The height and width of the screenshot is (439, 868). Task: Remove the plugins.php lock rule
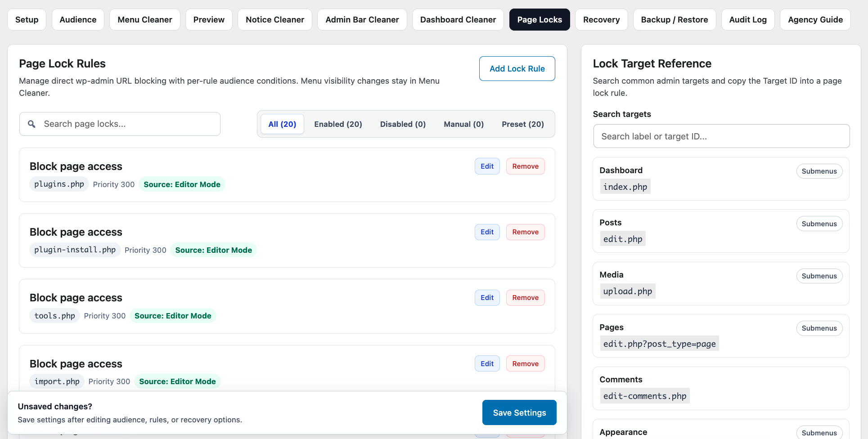point(526,166)
